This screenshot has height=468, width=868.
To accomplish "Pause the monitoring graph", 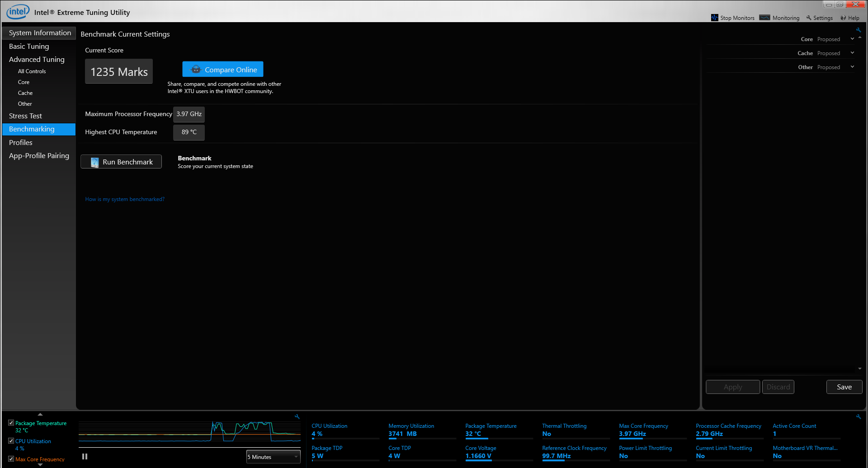I will point(85,457).
